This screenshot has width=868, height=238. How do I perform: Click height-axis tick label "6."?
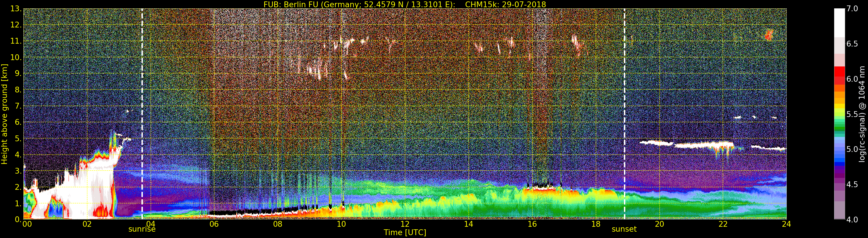point(18,122)
